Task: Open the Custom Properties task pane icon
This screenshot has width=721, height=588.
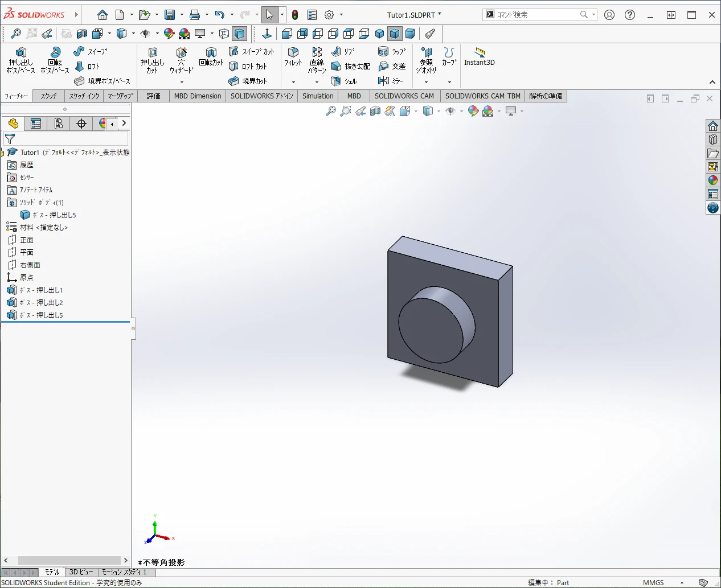Action: coord(713,194)
